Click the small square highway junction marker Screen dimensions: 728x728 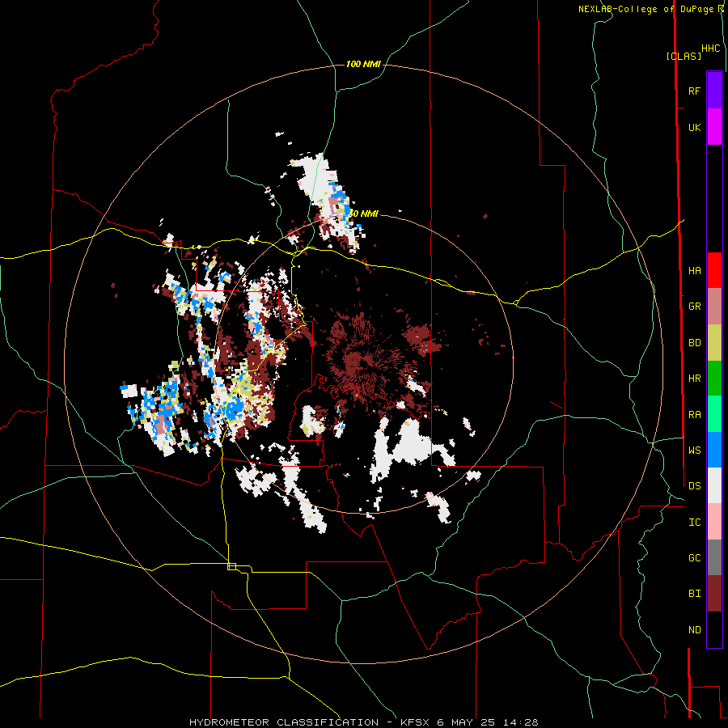tap(231, 566)
